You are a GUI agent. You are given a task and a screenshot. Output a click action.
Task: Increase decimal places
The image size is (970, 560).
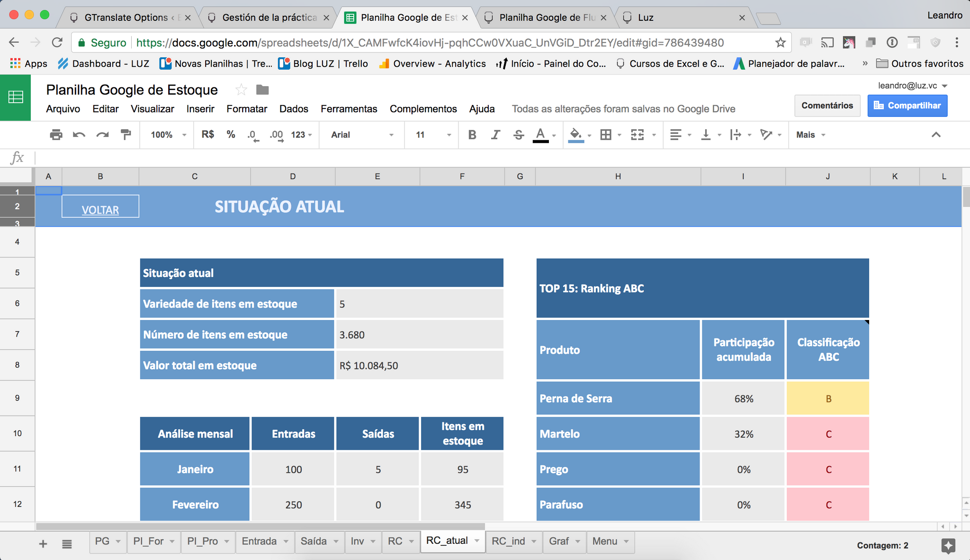(277, 135)
